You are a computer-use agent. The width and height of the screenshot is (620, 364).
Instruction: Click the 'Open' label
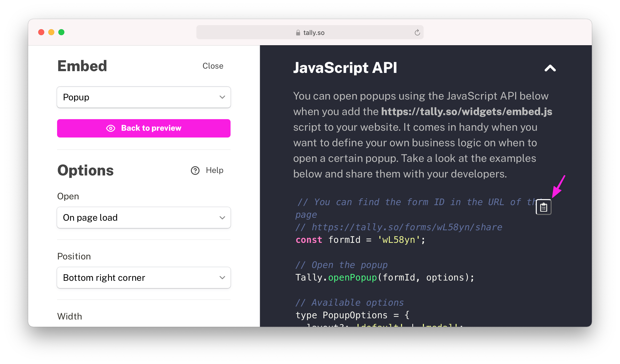[68, 196]
